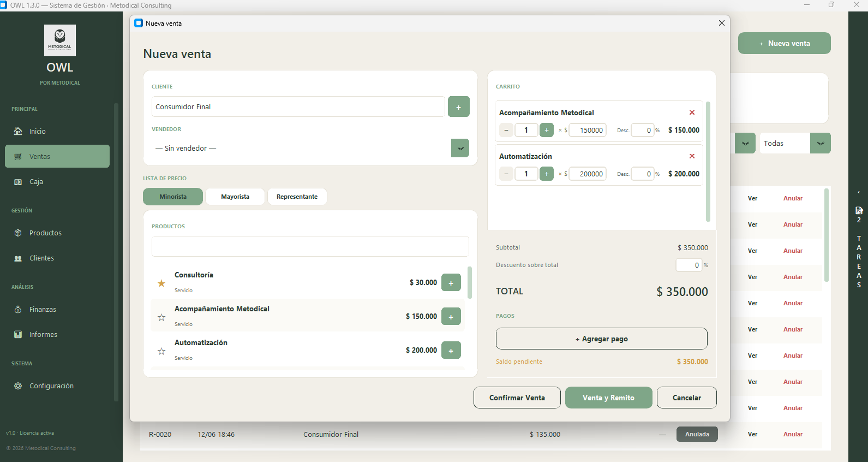
Task: Expand the vendedor dropdown arrow
Action: (460, 148)
